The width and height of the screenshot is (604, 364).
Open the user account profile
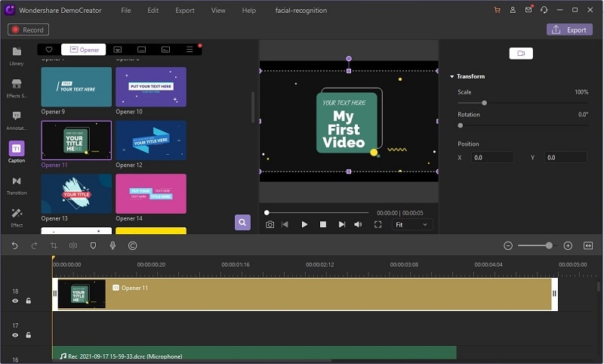coord(513,10)
